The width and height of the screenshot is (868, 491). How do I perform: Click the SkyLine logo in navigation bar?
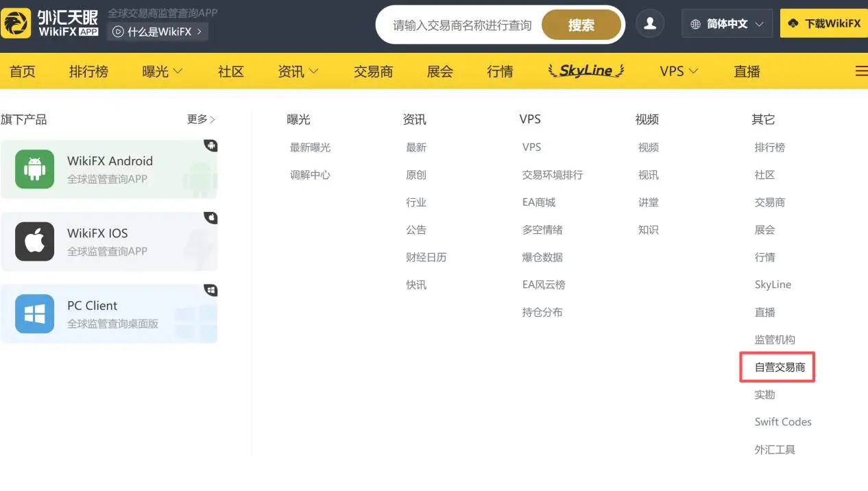[x=586, y=71]
